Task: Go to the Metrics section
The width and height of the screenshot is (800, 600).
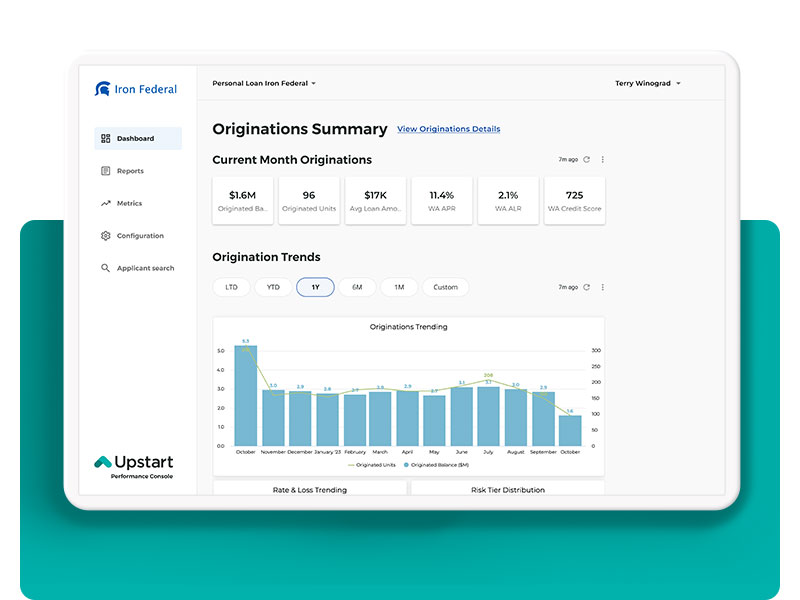Action: [138, 203]
